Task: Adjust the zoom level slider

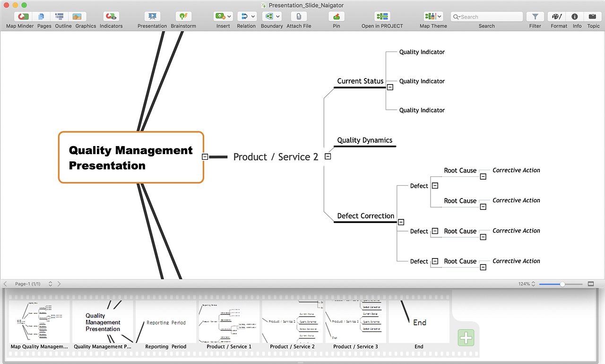Action: [562, 284]
